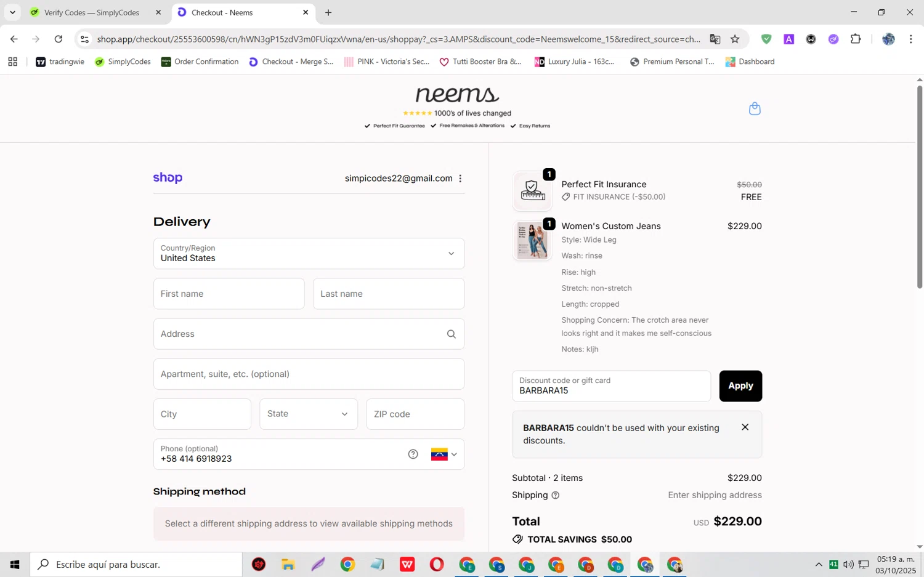Open PINK - Victoria's Sec... bookmark
The height and width of the screenshot is (577, 924).
click(386, 62)
